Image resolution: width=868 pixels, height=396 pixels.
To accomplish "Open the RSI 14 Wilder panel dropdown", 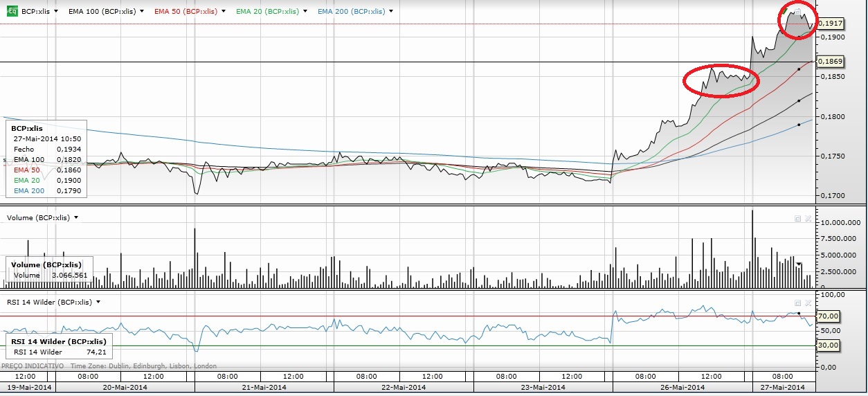I will coord(98,302).
